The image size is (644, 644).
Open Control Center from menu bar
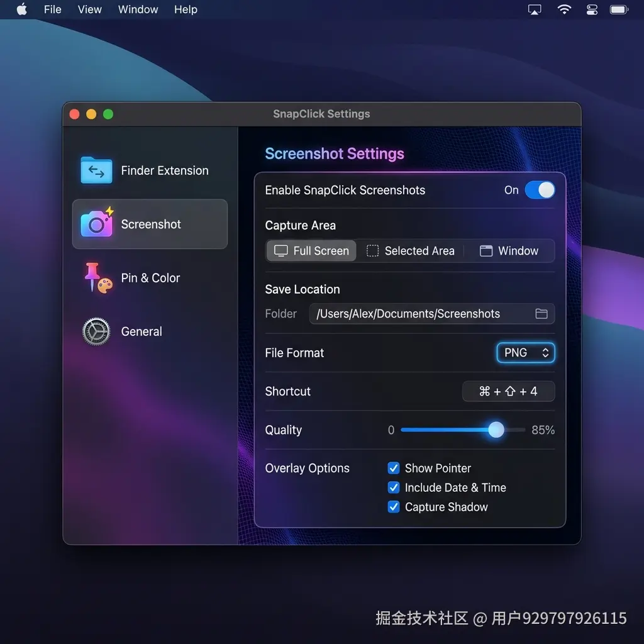click(592, 9)
